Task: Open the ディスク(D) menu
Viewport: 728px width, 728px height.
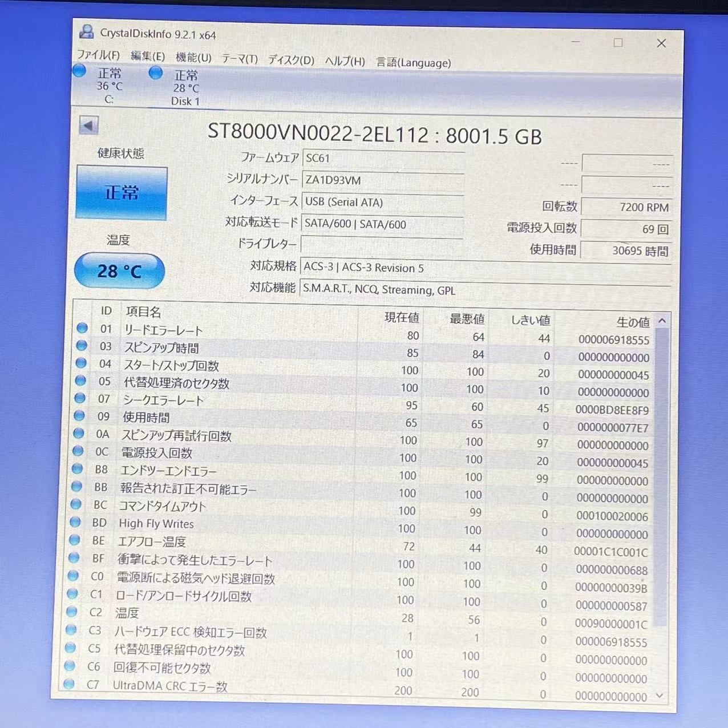Action: [x=290, y=59]
